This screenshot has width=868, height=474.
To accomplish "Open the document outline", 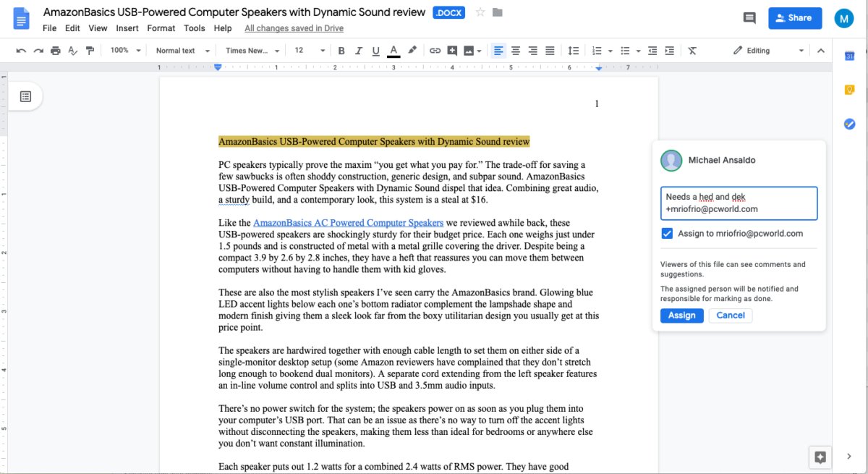I will coord(25,96).
